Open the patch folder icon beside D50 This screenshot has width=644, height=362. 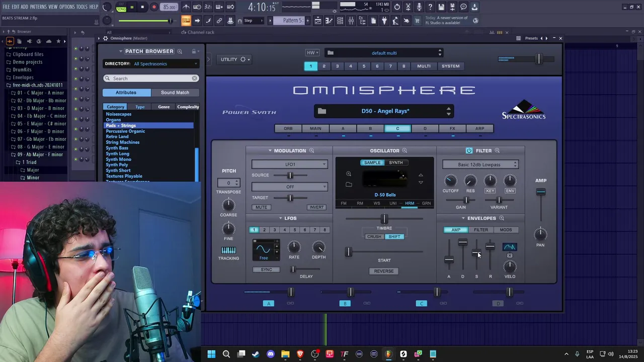tap(322, 111)
